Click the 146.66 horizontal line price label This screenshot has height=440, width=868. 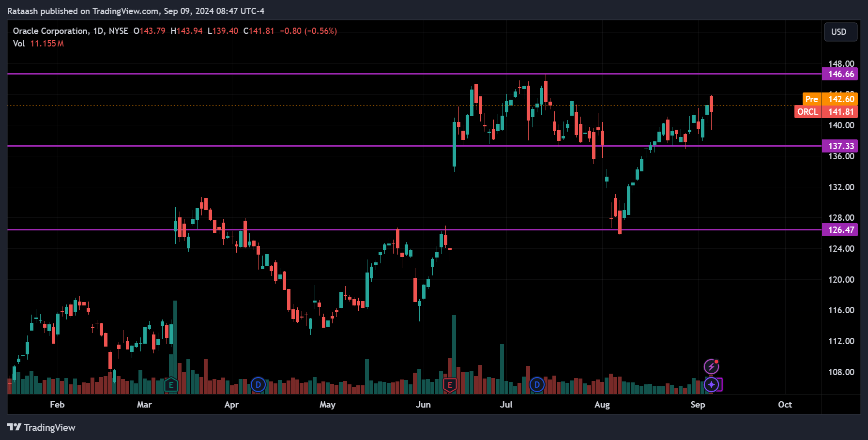click(x=840, y=74)
